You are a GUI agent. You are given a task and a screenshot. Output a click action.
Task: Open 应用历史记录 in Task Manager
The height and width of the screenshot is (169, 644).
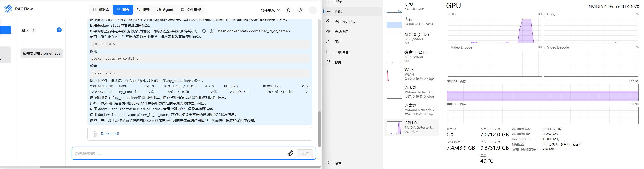345,22
